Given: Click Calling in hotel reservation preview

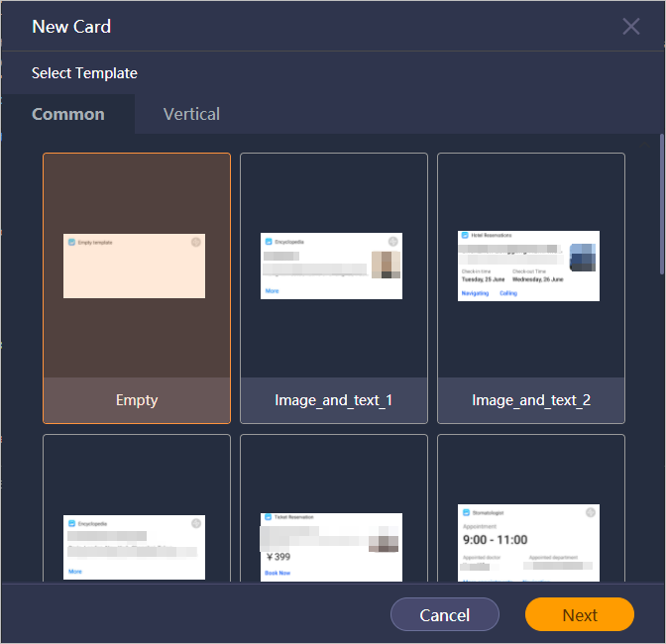Looking at the screenshot, I should point(508,293).
